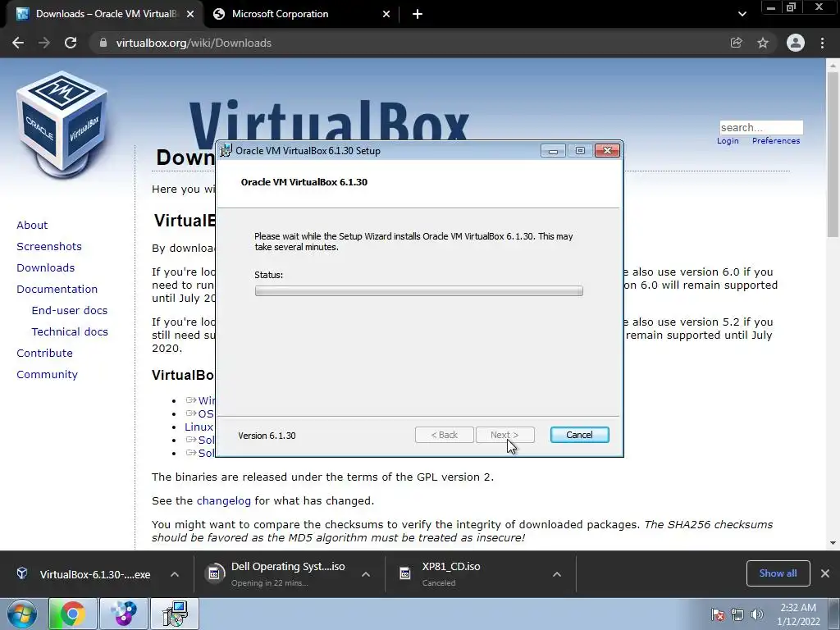Click Show all downloads button
This screenshot has height=630, width=840.
pyautogui.click(x=778, y=573)
